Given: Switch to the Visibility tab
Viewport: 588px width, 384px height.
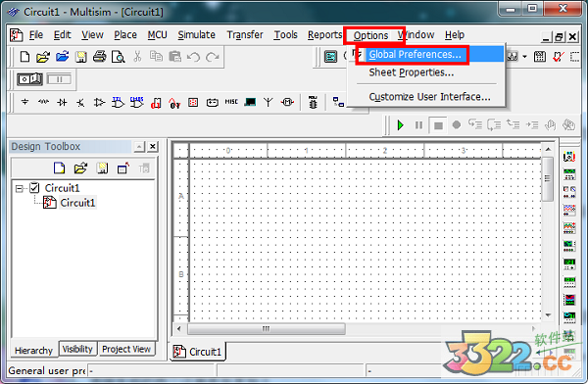Looking at the screenshot, I should [77, 349].
